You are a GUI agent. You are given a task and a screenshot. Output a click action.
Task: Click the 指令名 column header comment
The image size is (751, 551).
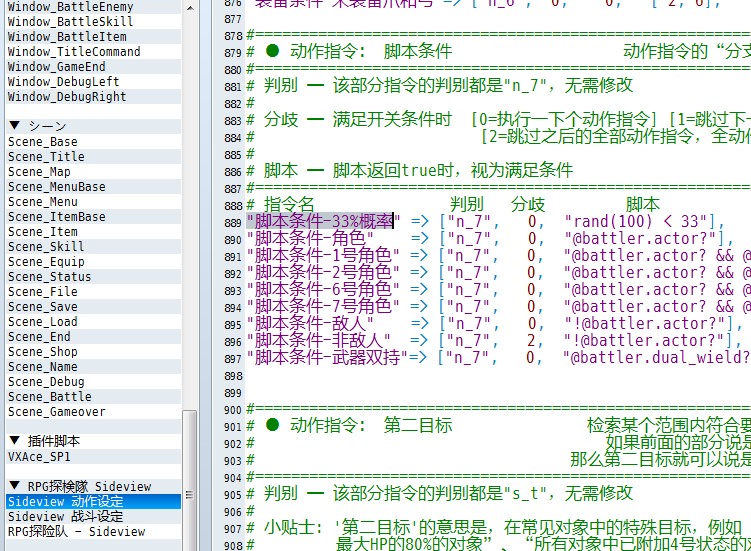click(x=289, y=204)
